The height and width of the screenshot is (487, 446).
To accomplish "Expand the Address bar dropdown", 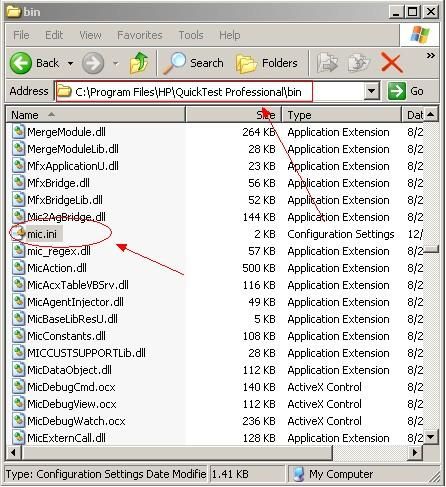I will [371, 91].
